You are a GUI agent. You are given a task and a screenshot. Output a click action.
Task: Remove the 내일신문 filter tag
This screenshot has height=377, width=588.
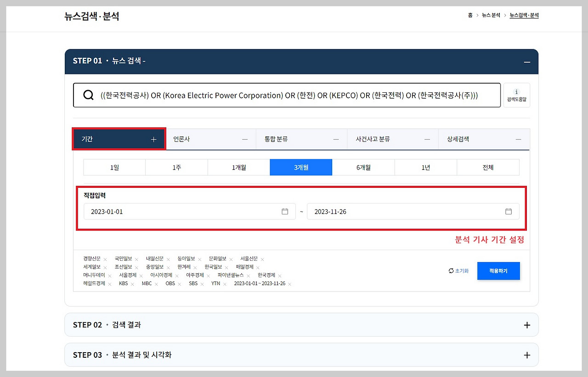pos(168,259)
